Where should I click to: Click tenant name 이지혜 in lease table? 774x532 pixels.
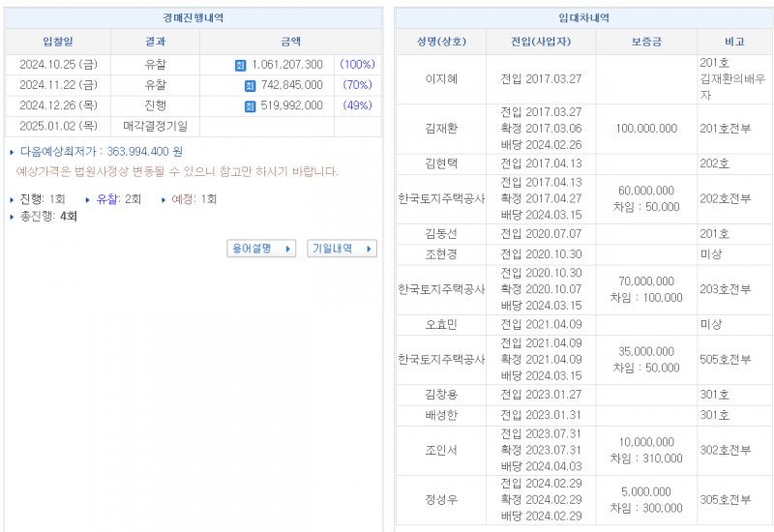click(x=441, y=79)
